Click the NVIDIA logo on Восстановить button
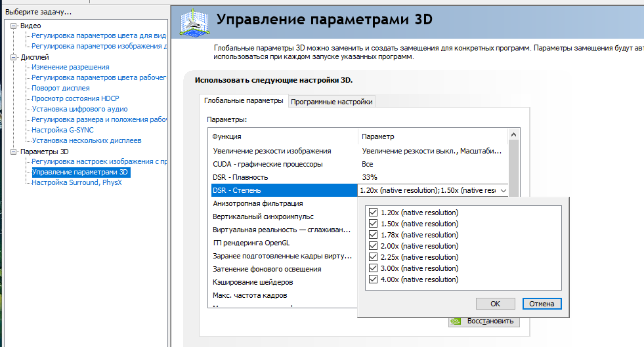 coord(456,321)
